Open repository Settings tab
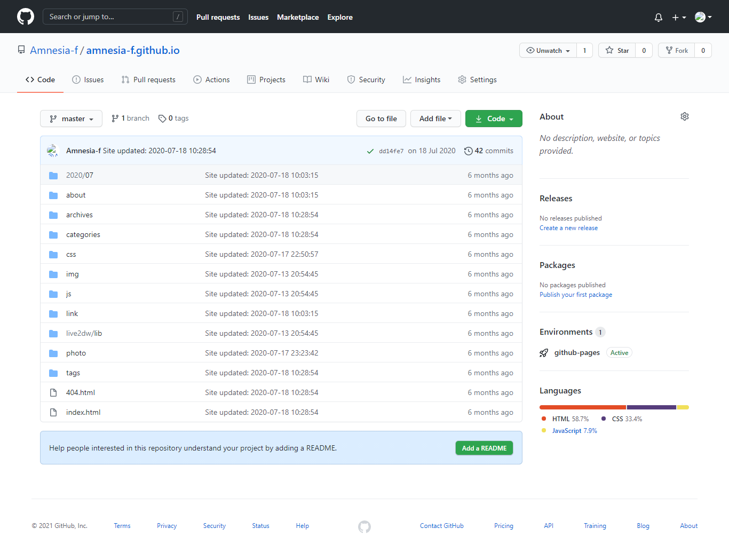This screenshot has width=729, height=560. (477, 80)
